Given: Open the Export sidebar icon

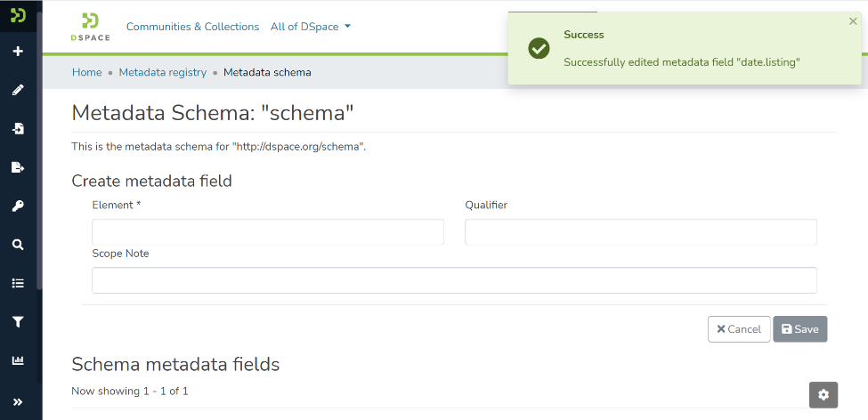Looking at the screenshot, I should (x=18, y=167).
